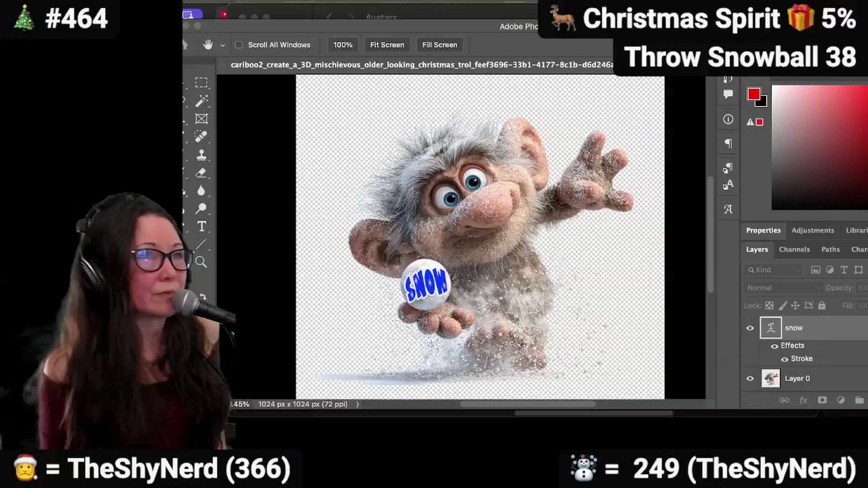Select the Dodge tool
This screenshot has height=488, width=868.
201,208
